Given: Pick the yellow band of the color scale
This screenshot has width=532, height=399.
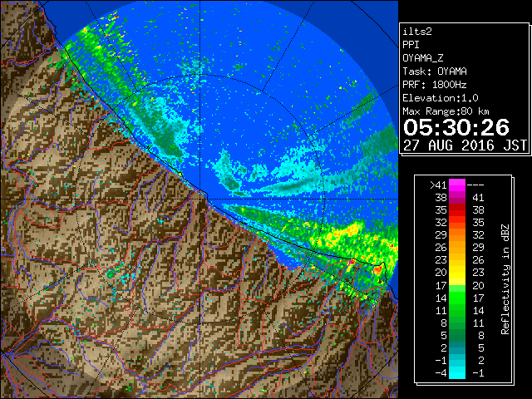Looking at the screenshot, I should coord(457,273).
